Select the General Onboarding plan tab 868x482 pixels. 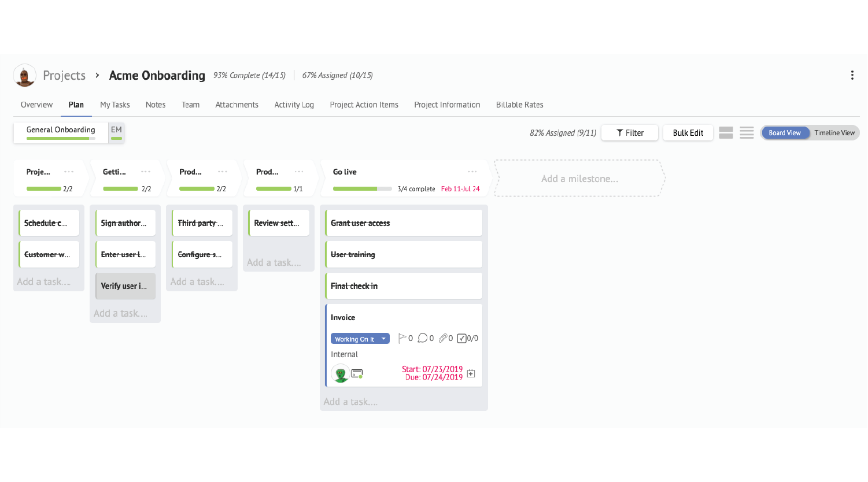click(61, 132)
